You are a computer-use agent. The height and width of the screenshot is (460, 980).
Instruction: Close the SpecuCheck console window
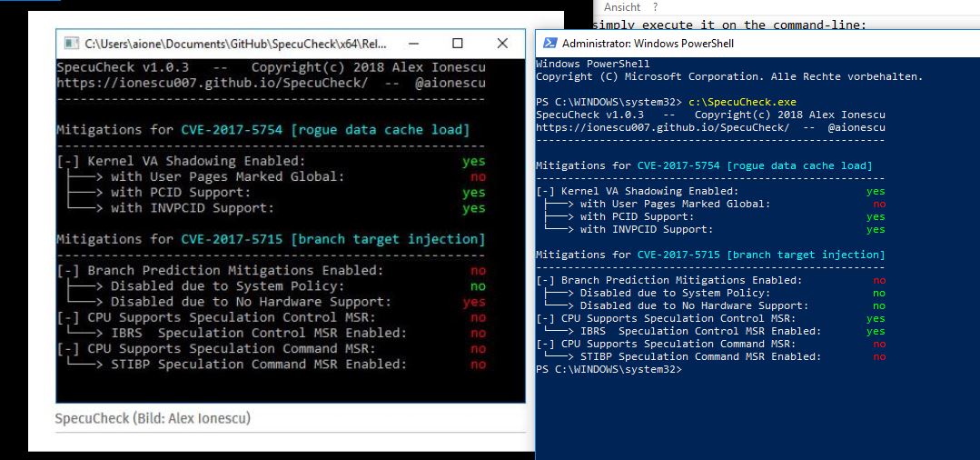(x=502, y=44)
